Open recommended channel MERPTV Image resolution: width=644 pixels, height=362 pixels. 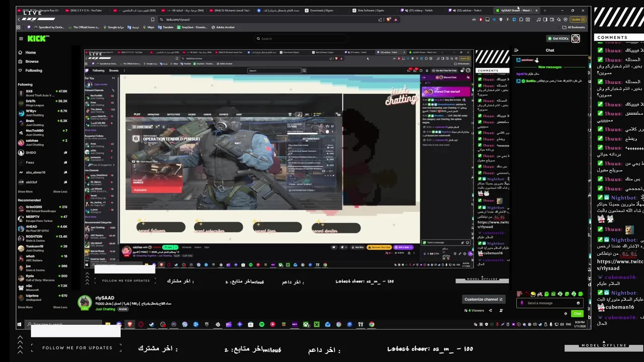[43, 219]
